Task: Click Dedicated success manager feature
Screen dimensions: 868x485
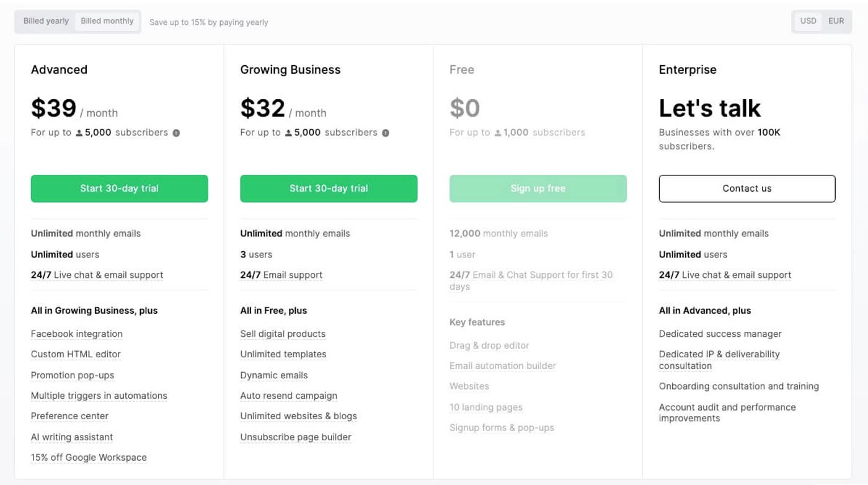Action: tap(720, 334)
